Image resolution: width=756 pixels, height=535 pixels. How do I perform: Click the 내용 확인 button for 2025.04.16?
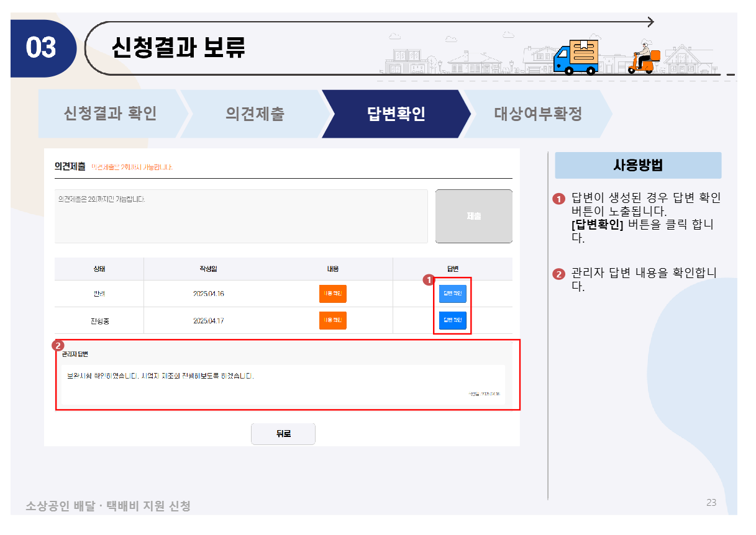(x=332, y=293)
